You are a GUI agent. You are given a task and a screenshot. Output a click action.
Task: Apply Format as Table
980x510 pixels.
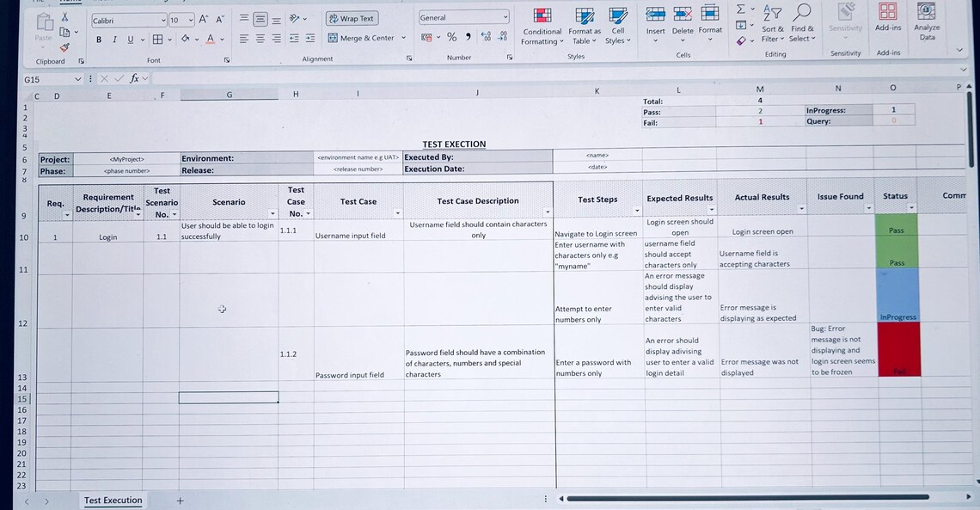tap(585, 26)
